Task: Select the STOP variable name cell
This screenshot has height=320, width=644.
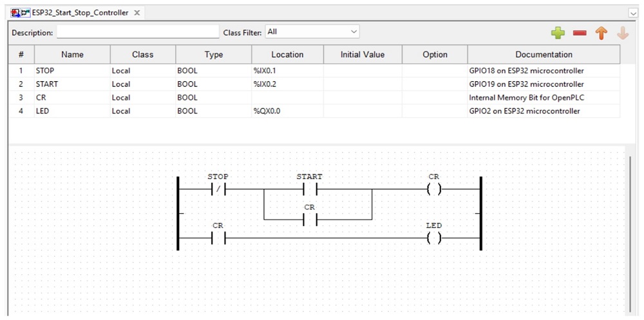Action: [x=72, y=71]
